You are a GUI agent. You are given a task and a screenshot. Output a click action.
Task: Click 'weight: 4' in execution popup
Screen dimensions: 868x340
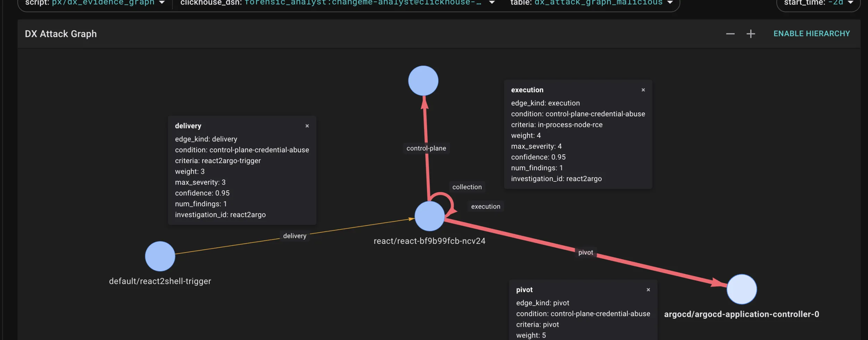[x=526, y=135]
